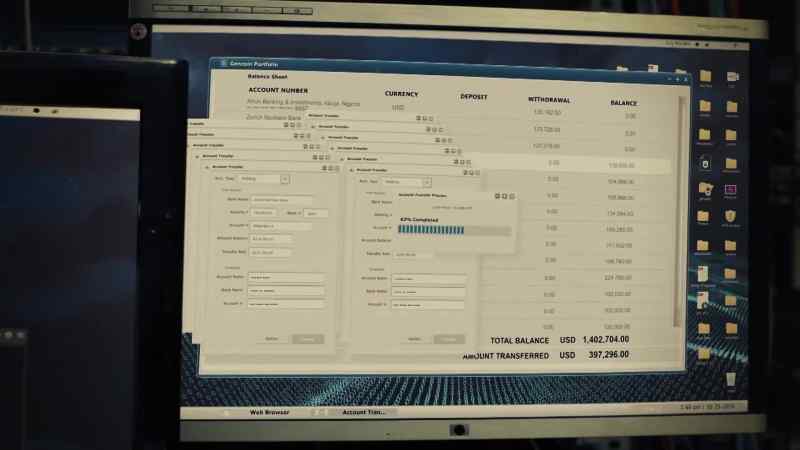
Task: Click the 397,296.00 amount transferred value
Action: (x=608, y=354)
